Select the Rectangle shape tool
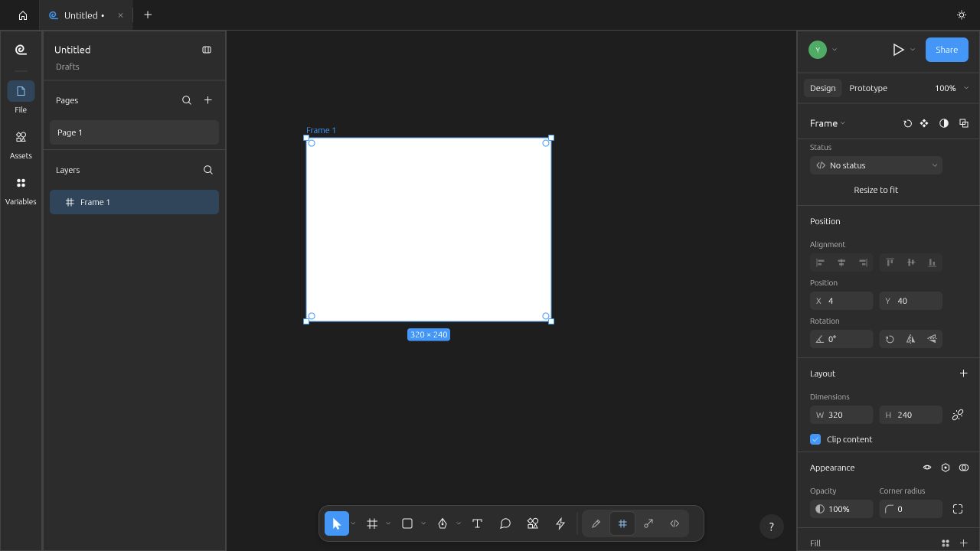The image size is (980, 551). 407,523
